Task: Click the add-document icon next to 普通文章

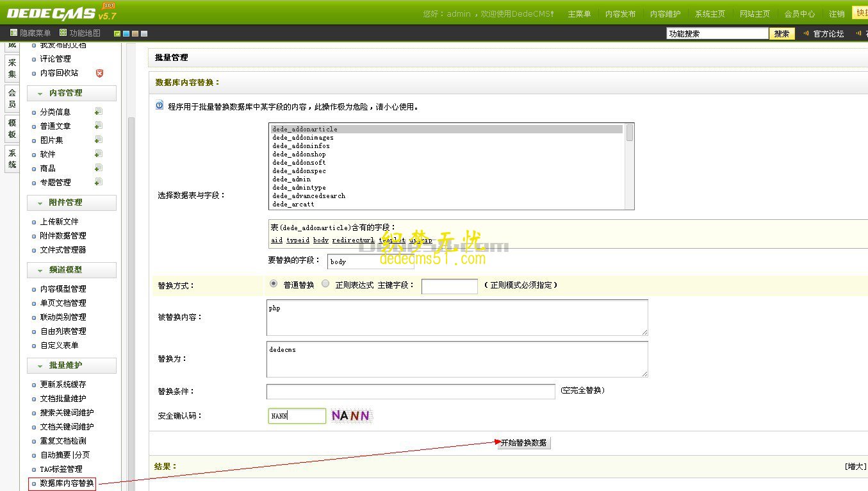Action: pos(97,126)
